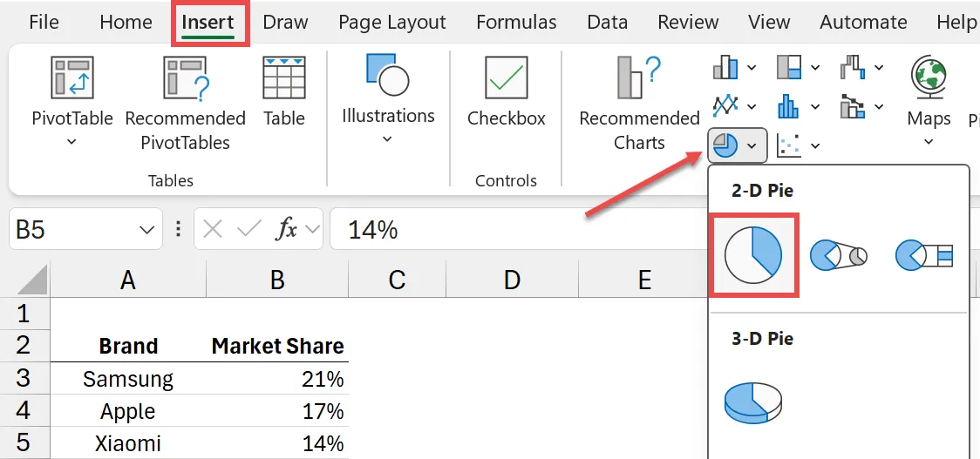Expand the Name Box dropdown arrow

click(146, 230)
